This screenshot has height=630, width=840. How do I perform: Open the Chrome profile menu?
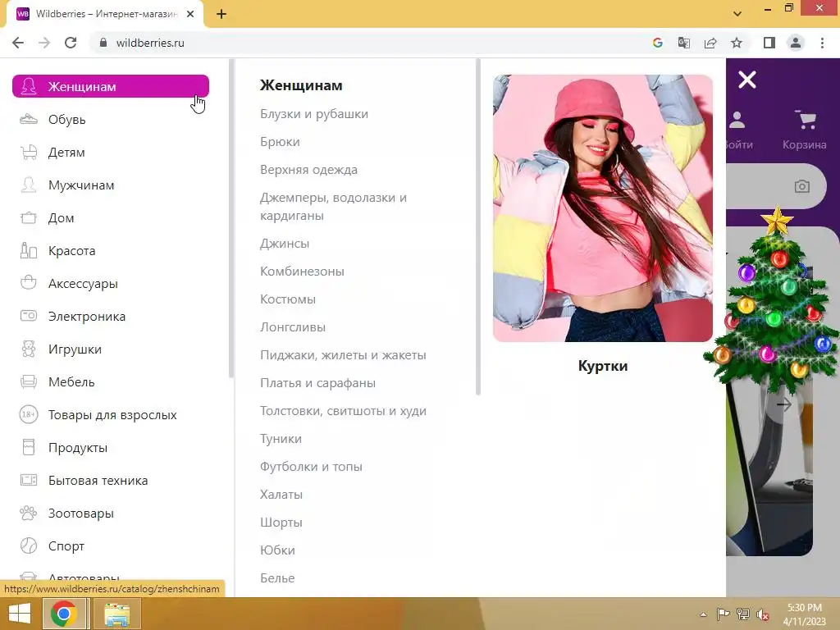coord(796,43)
